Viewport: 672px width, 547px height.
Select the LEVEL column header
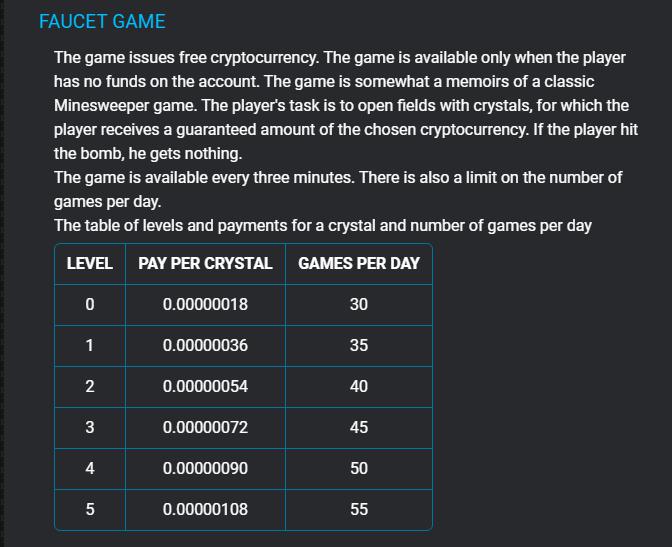click(90, 264)
